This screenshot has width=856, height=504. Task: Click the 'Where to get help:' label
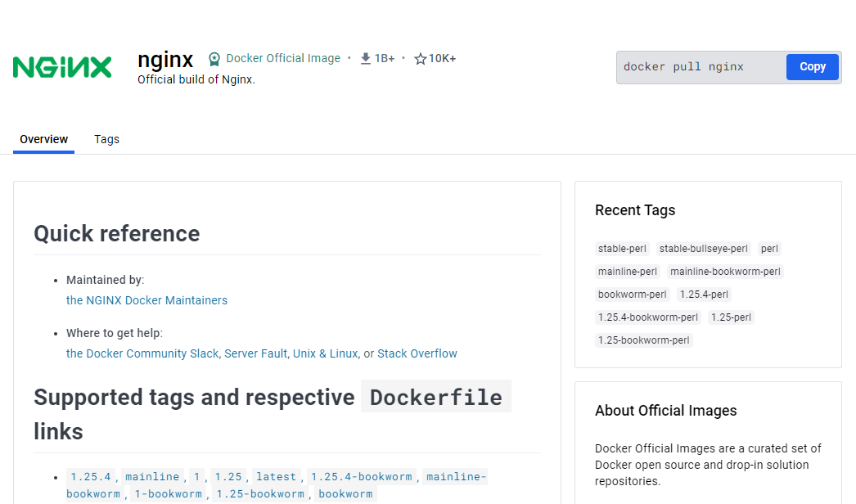115,333
